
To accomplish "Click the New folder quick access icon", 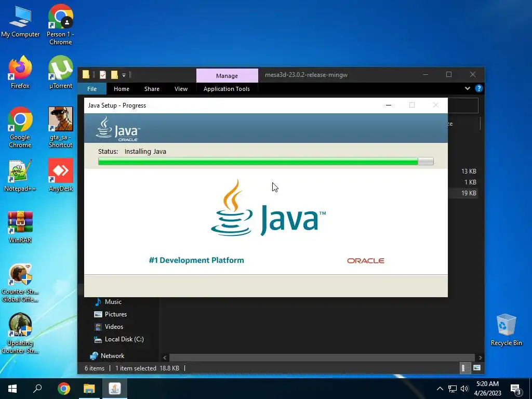I will pos(114,75).
